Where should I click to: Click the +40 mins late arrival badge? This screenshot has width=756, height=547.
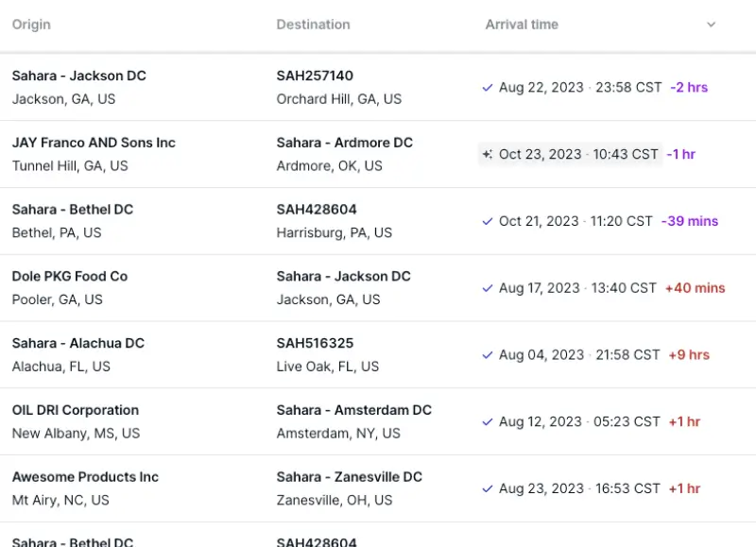695,288
